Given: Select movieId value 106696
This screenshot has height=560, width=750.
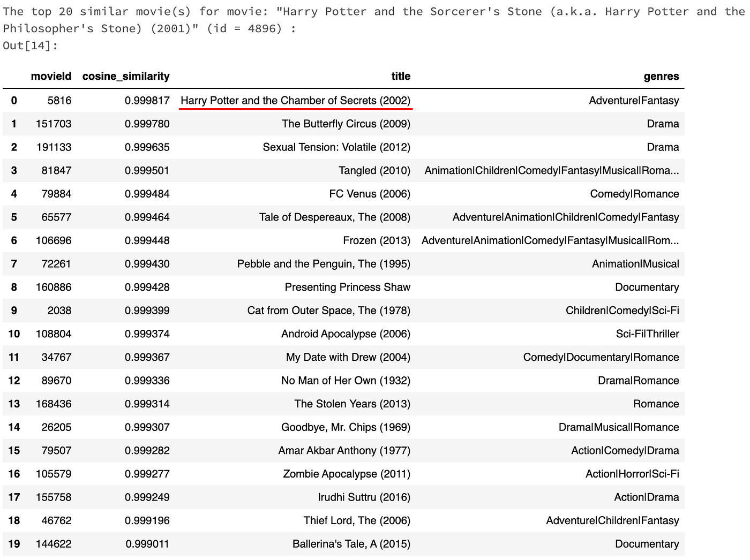Looking at the screenshot, I should [x=54, y=240].
